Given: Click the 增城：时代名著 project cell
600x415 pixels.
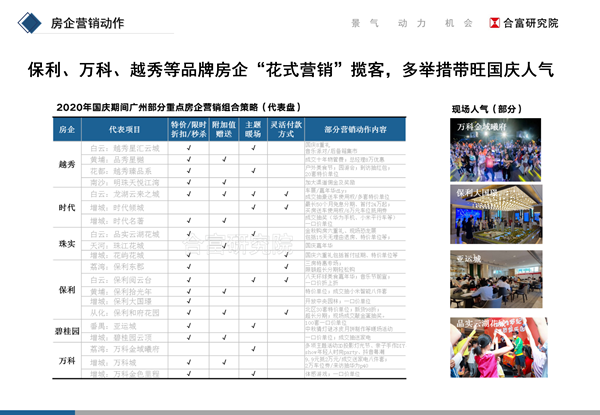Looking at the screenshot, I should pos(125,221).
